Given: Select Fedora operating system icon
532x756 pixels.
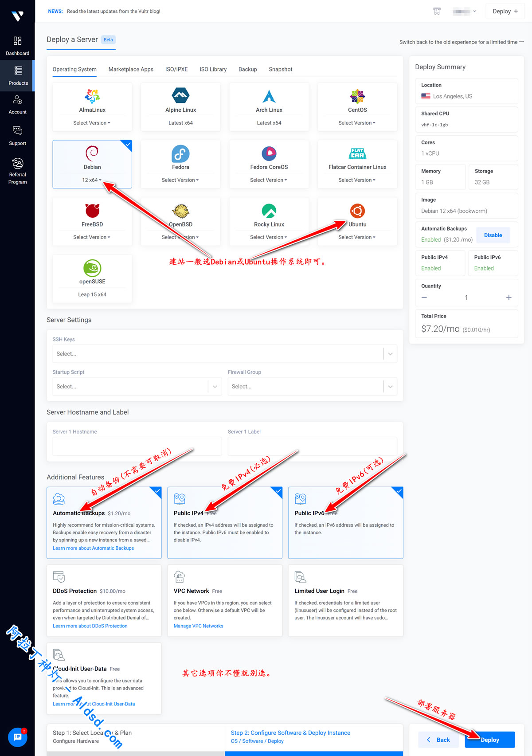Looking at the screenshot, I should [180, 153].
